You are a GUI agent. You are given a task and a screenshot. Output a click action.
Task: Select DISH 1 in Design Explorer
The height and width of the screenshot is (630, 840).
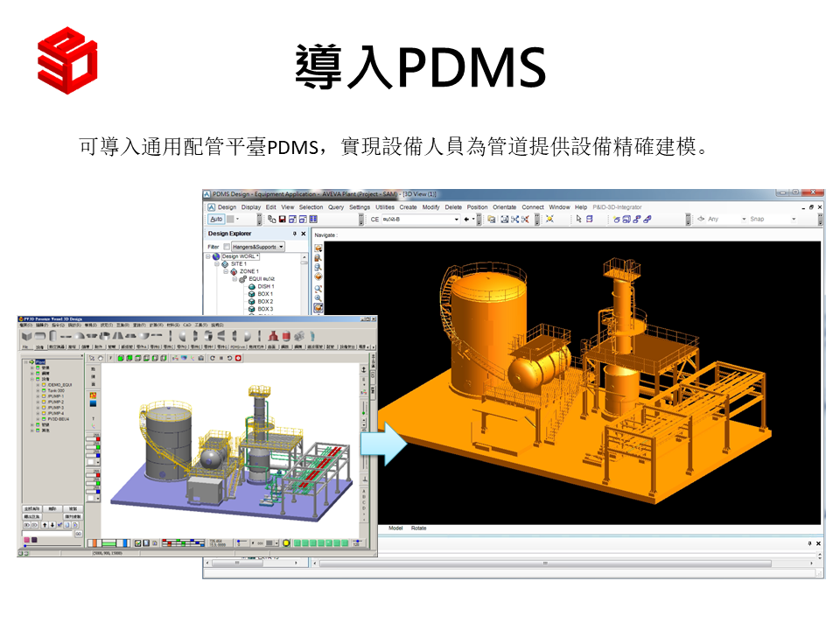click(x=265, y=287)
